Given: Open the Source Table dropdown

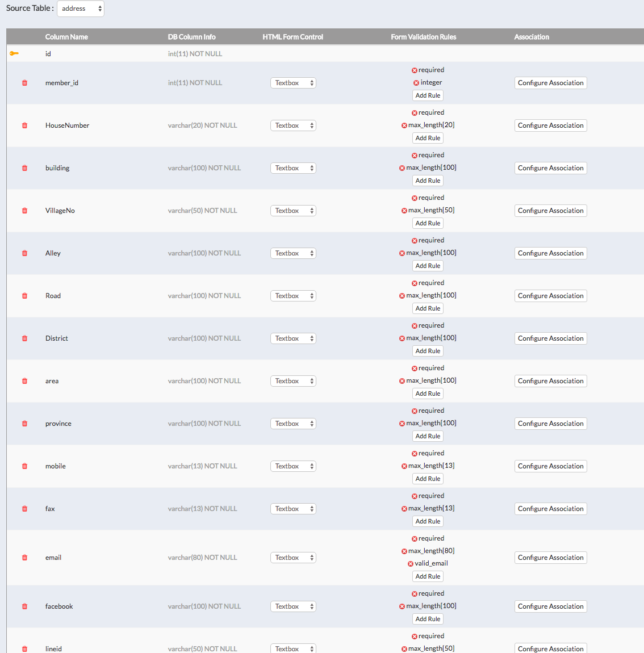Looking at the screenshot, I should point(81,9).
